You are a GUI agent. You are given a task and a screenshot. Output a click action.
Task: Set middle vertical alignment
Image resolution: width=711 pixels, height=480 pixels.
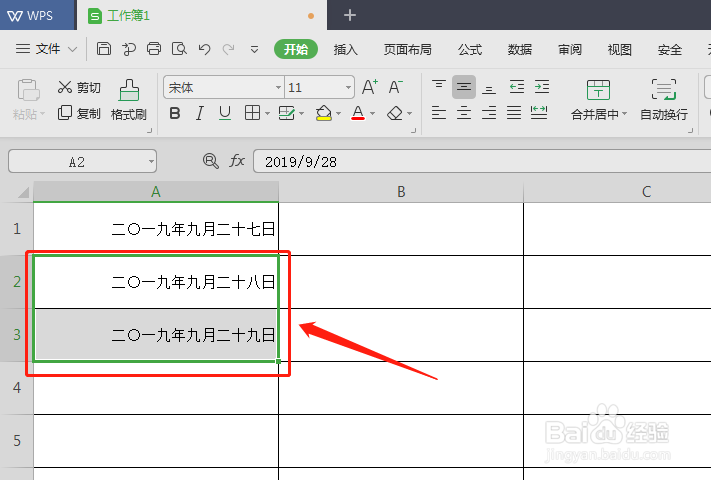coord(463,87)
